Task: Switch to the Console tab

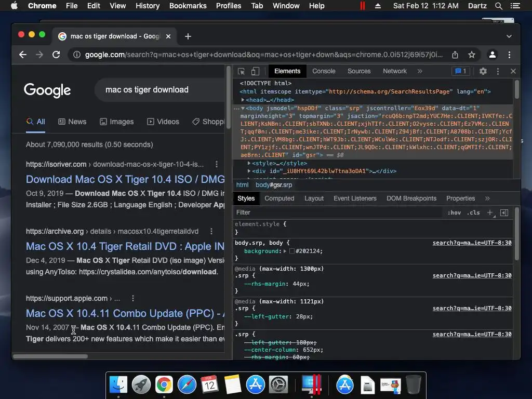Action: [324, 71]
